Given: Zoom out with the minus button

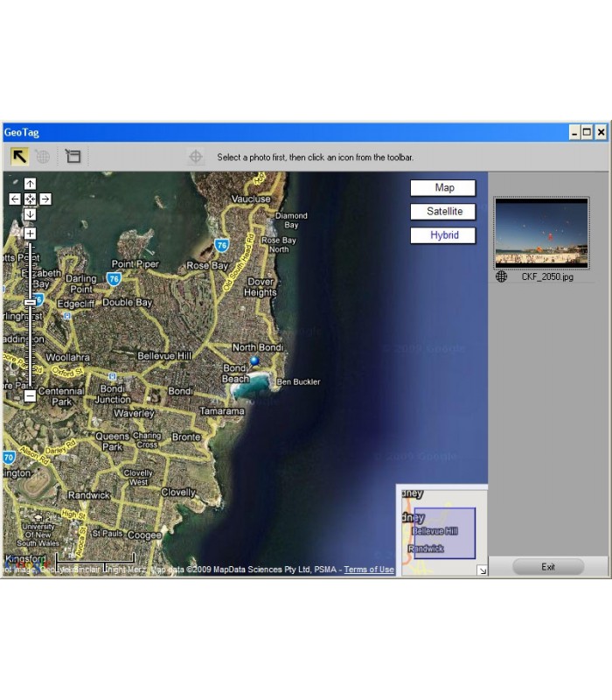Looking at the screenshot, I should tap(30, 395).
